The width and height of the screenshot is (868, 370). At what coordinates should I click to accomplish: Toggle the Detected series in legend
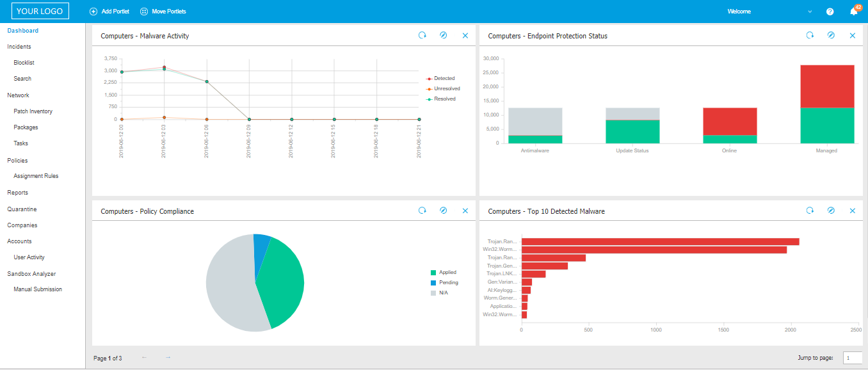pyautogui.click(x=443, y=78)
